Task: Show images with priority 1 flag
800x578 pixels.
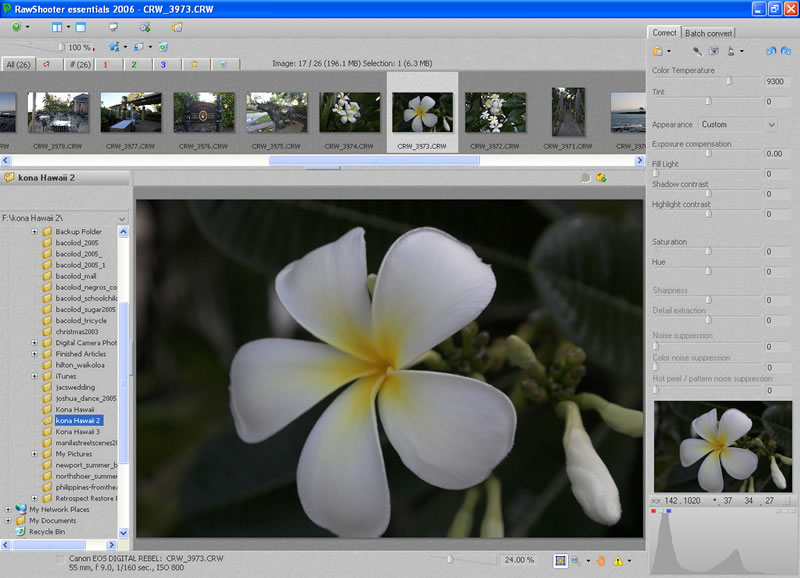Action: [x=104, y=64]
